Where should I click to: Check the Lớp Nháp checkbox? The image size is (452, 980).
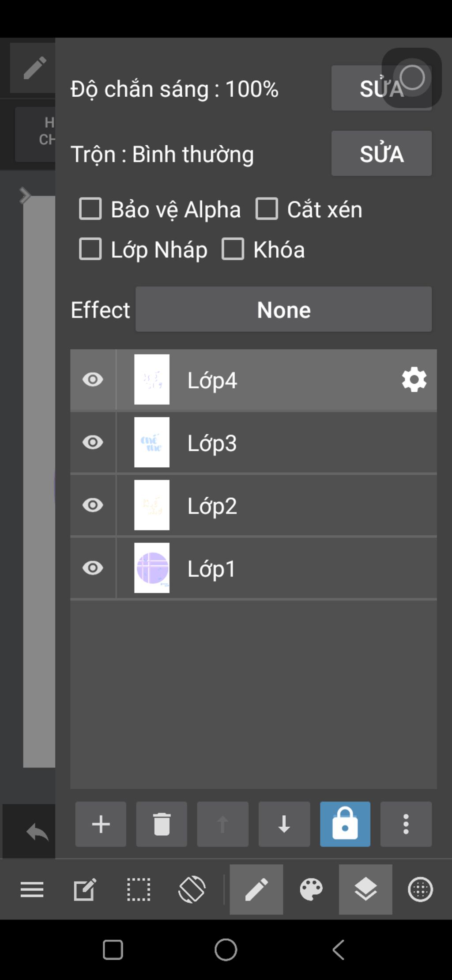90,249
